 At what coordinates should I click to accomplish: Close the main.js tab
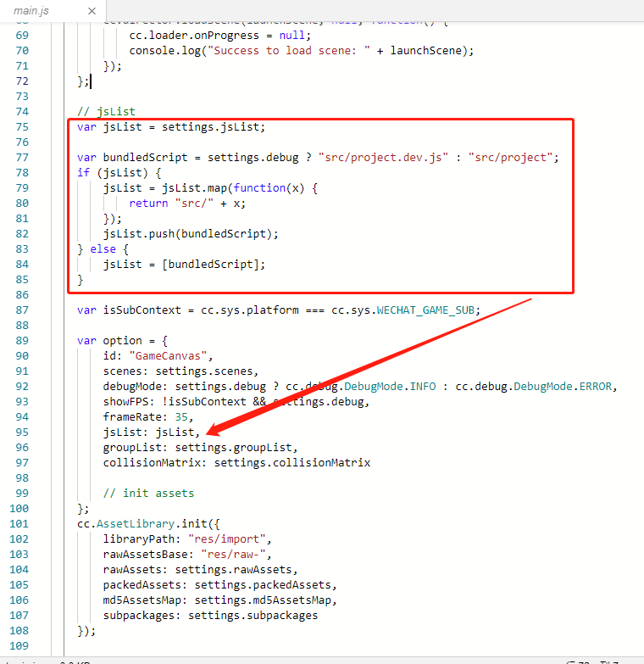[x=92, y=11]
